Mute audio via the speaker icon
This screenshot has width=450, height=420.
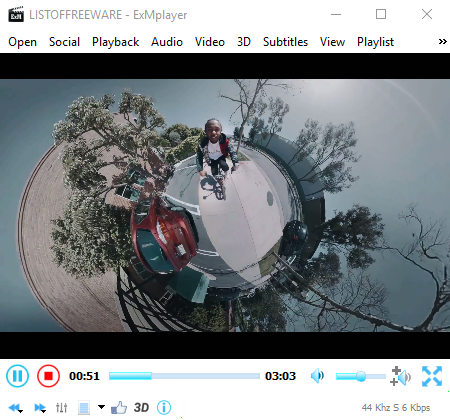pyautogui.click(x=317, y=376)
